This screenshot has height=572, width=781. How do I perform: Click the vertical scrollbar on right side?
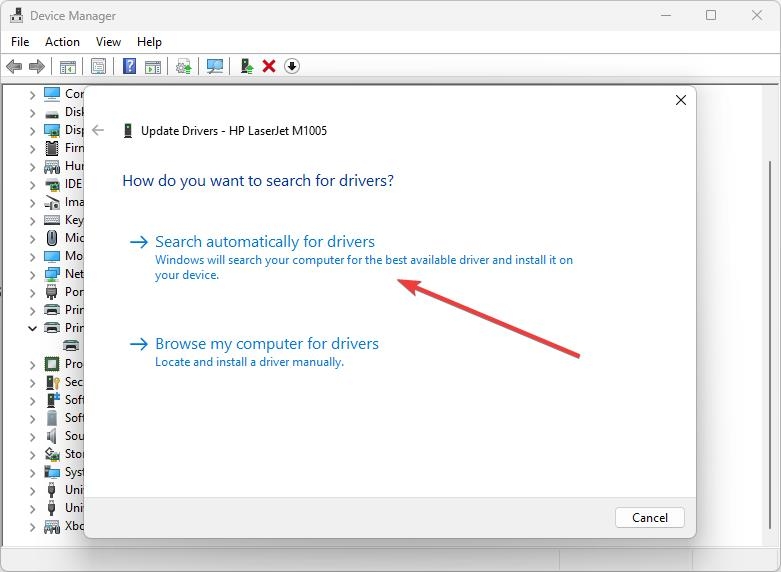770,345
